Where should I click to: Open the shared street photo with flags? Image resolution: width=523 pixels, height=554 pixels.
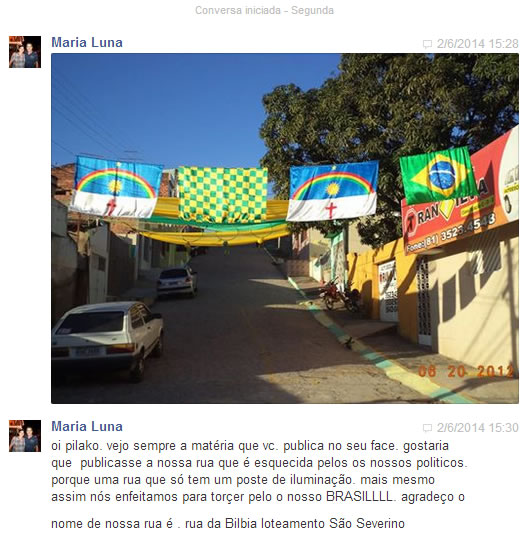[x=285, y=228]
